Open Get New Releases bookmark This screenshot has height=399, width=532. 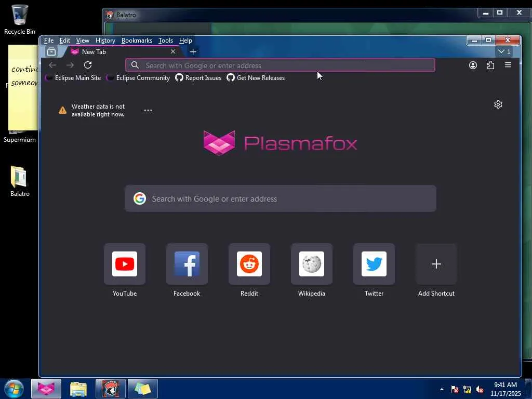click(256, 78)
